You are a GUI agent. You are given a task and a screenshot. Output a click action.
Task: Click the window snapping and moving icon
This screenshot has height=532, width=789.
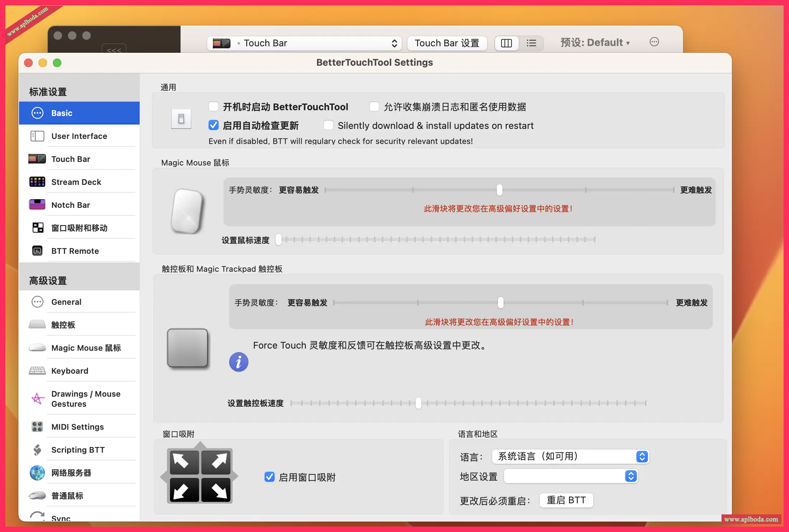(38, 228)
